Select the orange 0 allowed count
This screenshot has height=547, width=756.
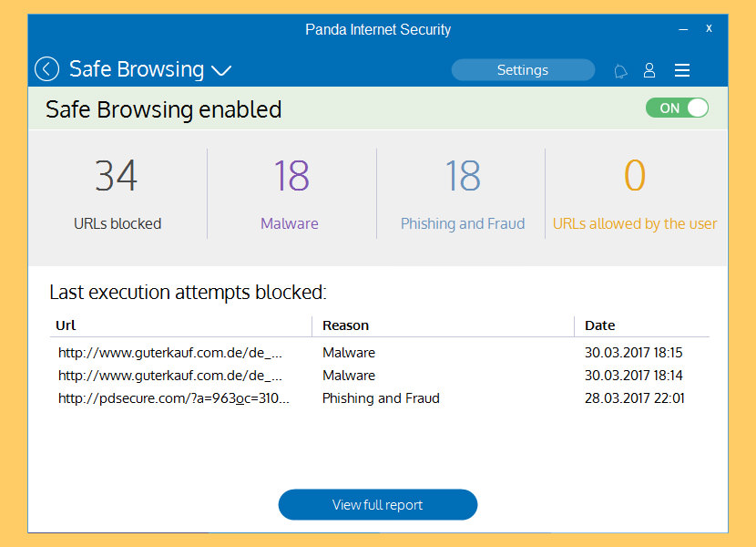635,176
